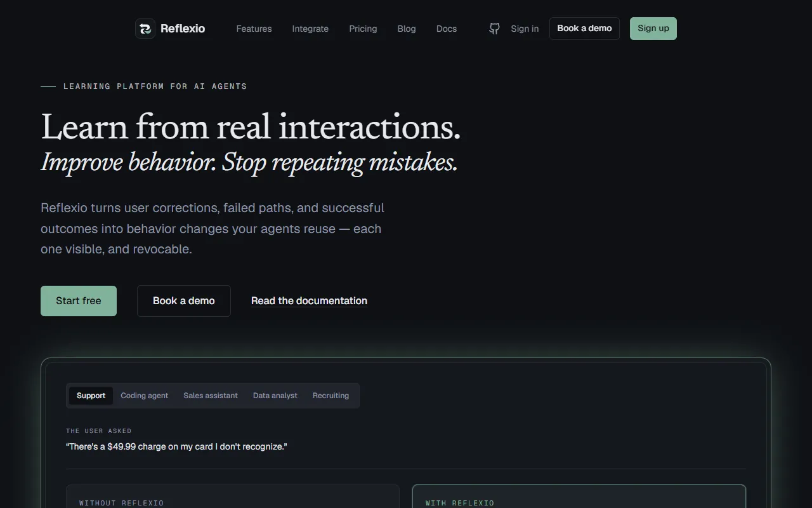This screenshot has width=812, height=508.
Task: Go to the Integrate page
Action: click(x=310, y=29)
